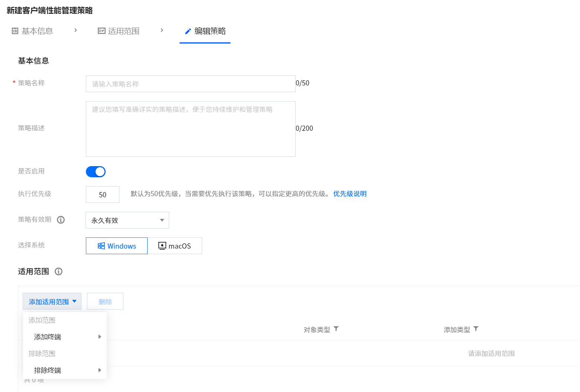Click the 策略有效期 field label
Viewport: 580px width, 392px height.
coord(35,220)
